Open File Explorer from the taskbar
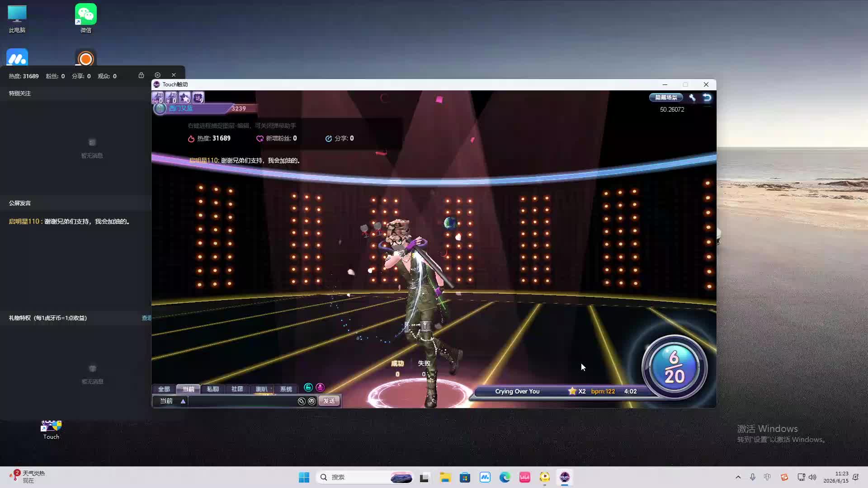The width and height of the screenshot is (868, 488). (445, 477)
